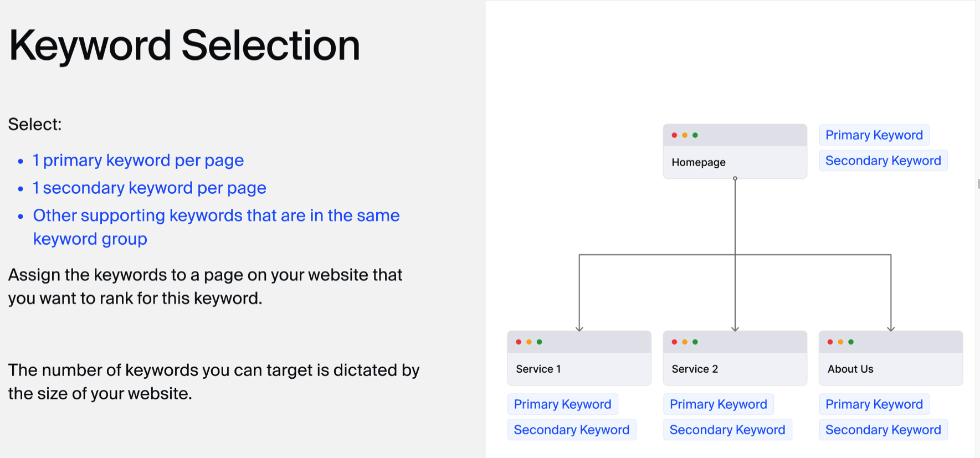The width and height of the screenshot is (980, 458).
Task: Click the red dot on Service 1 window
Action: [x=519, y=342]
